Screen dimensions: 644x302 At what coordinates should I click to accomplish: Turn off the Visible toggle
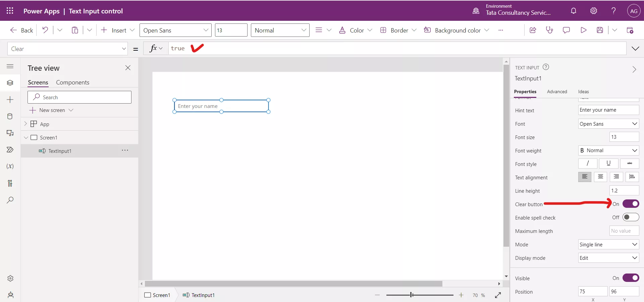click(631, 278)
